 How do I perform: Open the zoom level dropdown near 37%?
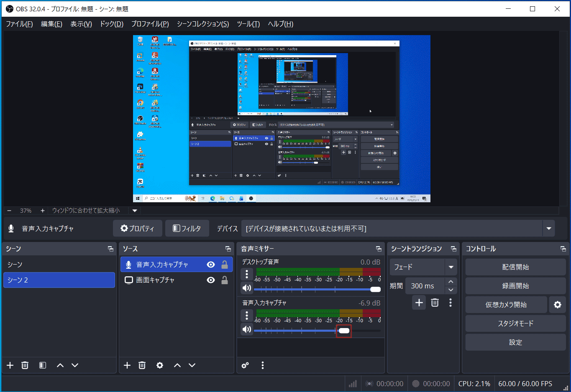(x=134, y=210)
